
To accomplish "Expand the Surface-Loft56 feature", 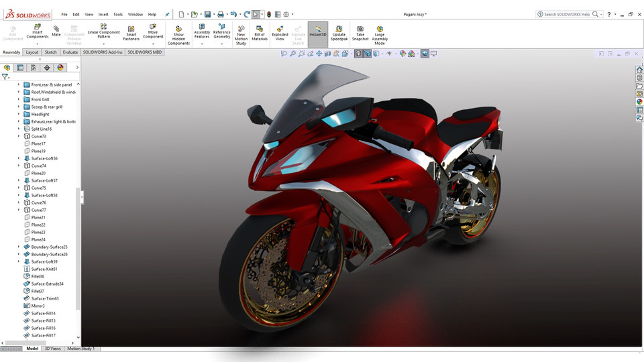I will tap(19, 158).
